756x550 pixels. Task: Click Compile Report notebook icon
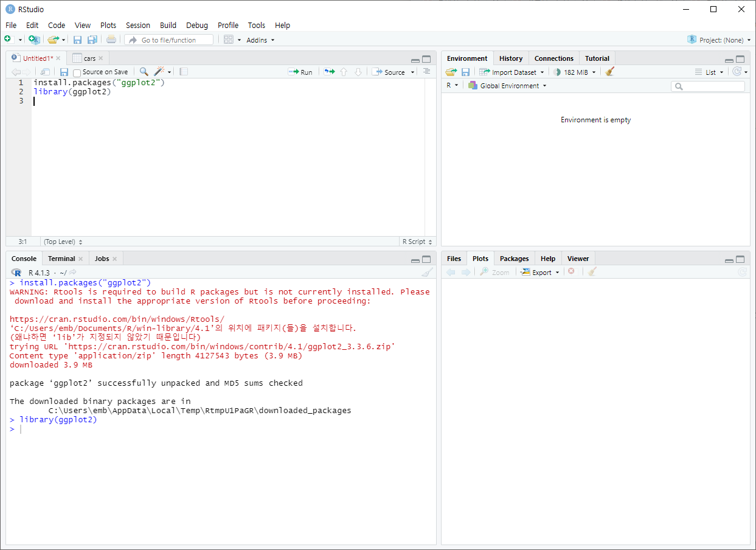(x=184, y=72)
